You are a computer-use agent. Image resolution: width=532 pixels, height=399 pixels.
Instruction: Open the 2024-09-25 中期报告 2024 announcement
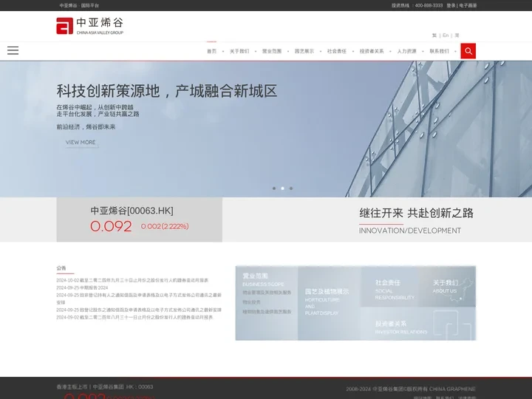click(x=82, y=287)
